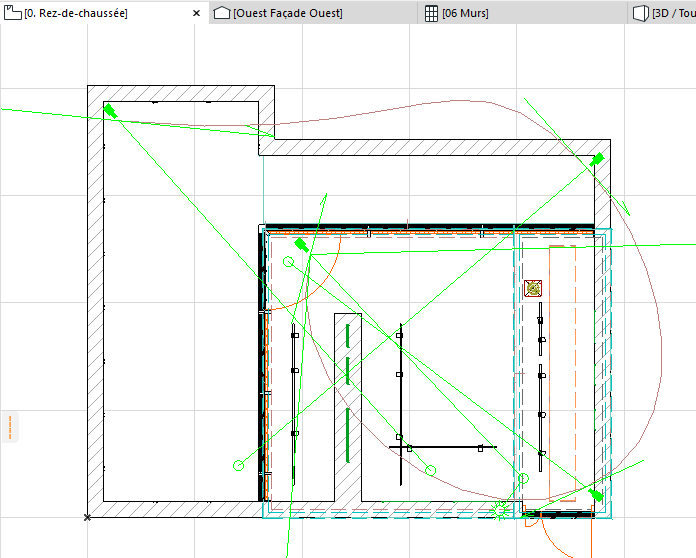Select the hatched central partition wall
Image resolution: width=696 pixels, height=558 pixels.
click(x=348, y=408)
